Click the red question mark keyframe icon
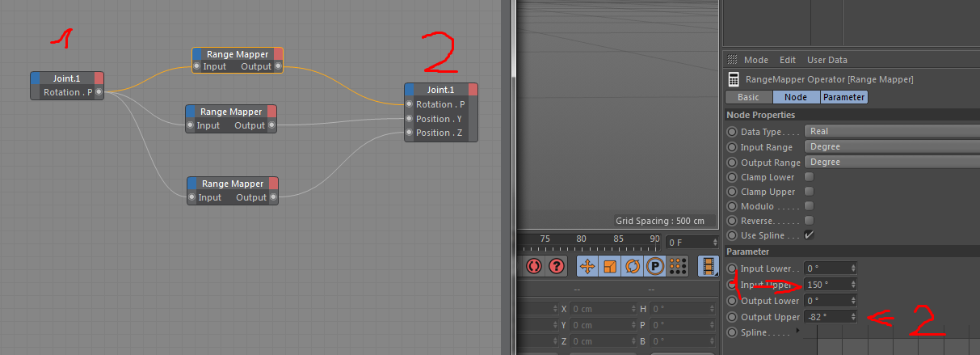Image resolution: width=980 pixels, height=355 pixels. pyautogui.click(x=557, y=265)
